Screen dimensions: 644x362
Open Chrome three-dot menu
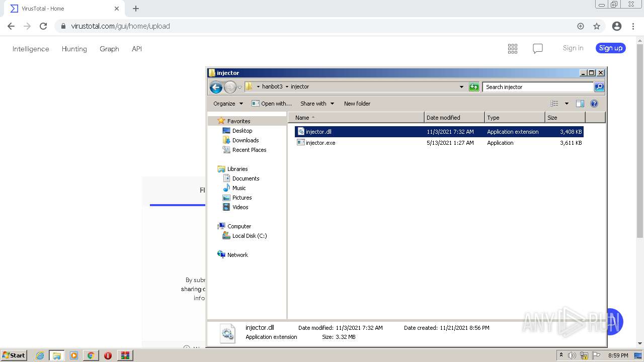pos(634,26)
